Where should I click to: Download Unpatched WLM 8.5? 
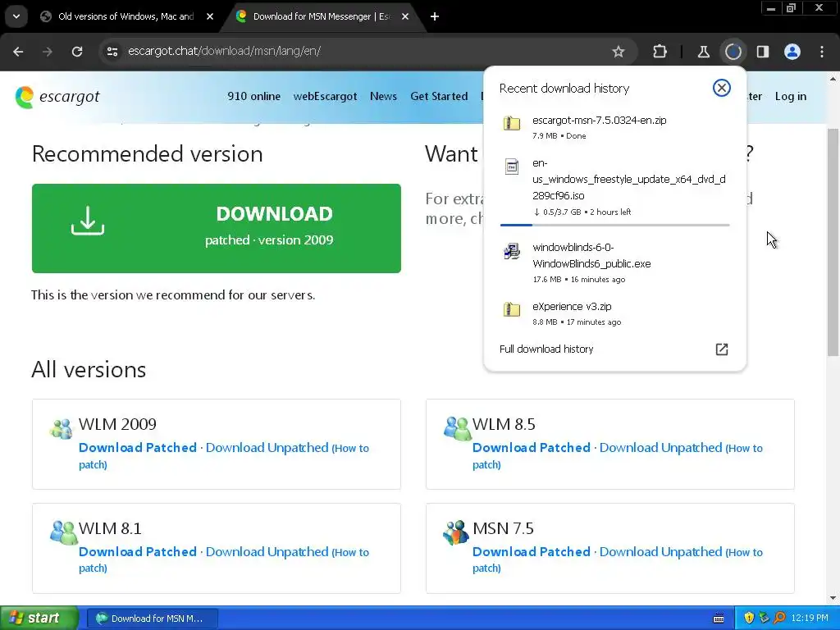click(660, 448)
